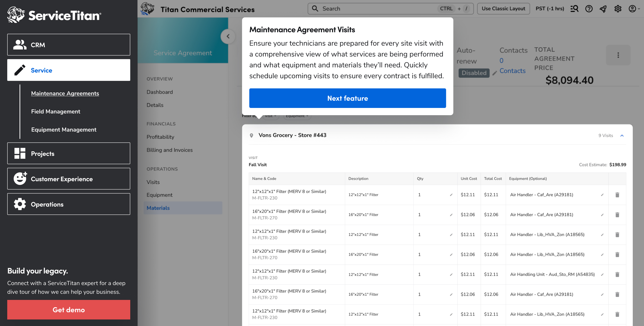This screenshot has width=644, height=326.
Task: Open the user account profile icon
Action: (x=632, y=9)
